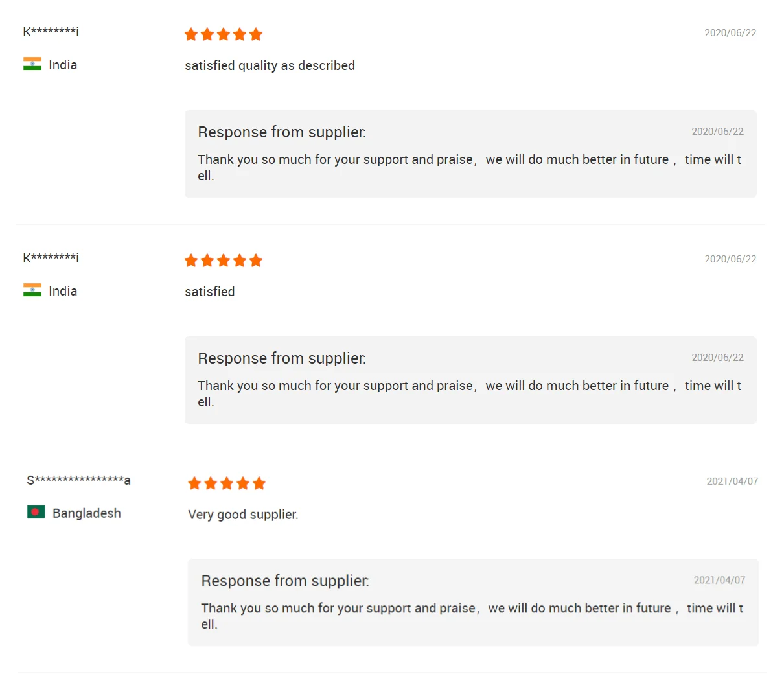Click the fifth star of the Bangladesh review rating

pos(259,483)
